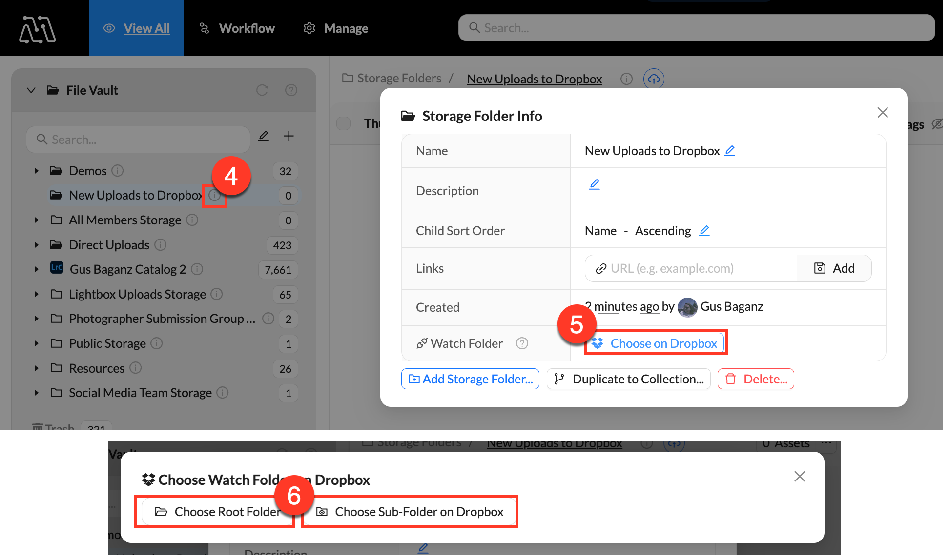Select Gus Baganz Catalog 2 folder

[127, 269]
